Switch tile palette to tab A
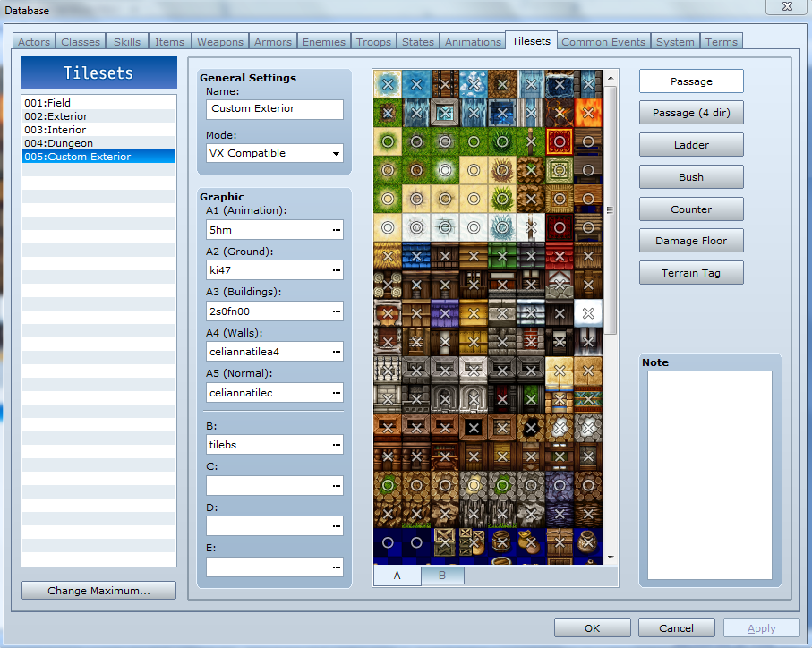 click(397, 575)
